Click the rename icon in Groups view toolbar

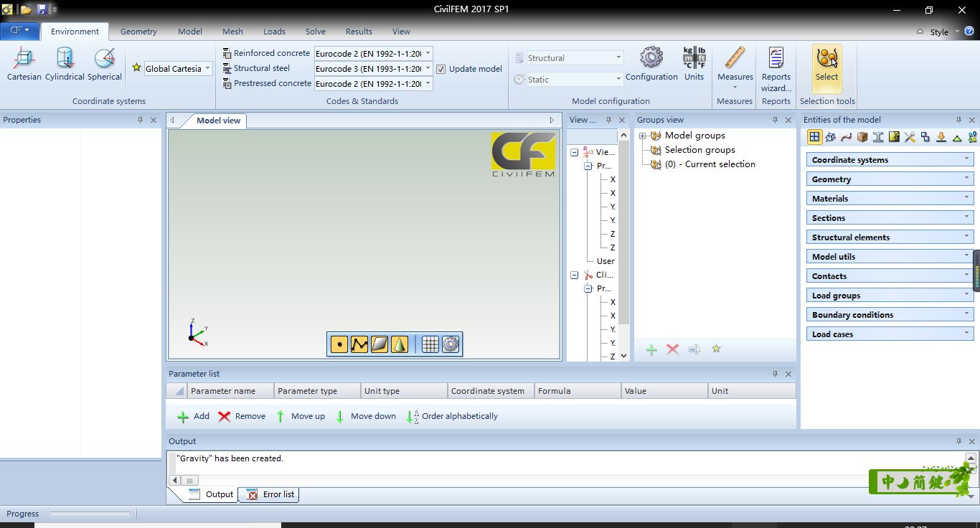click(x=694, y=349)
